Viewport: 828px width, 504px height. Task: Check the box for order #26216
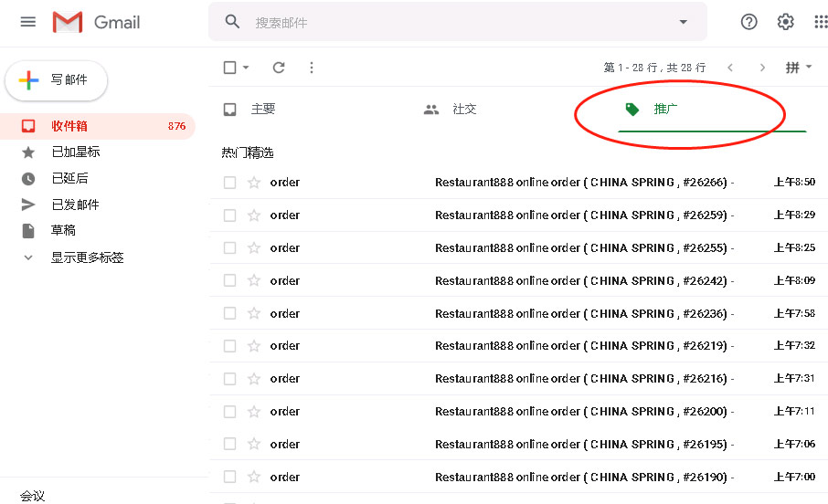[x=230, y=379]
